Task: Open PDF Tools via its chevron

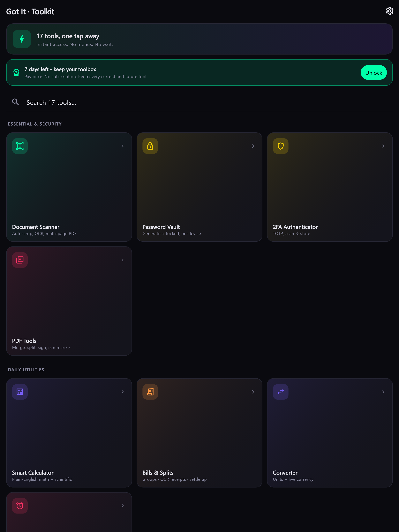Action: coord(123,260)
